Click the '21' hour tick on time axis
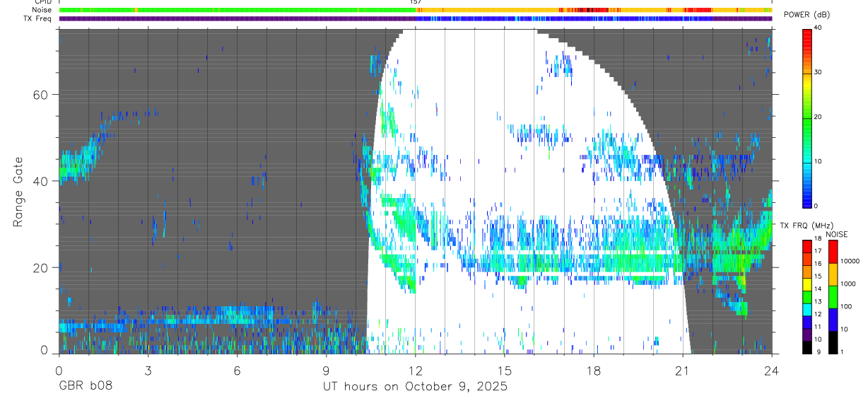The width and height of the screenshot is (868, 401). 683,371
